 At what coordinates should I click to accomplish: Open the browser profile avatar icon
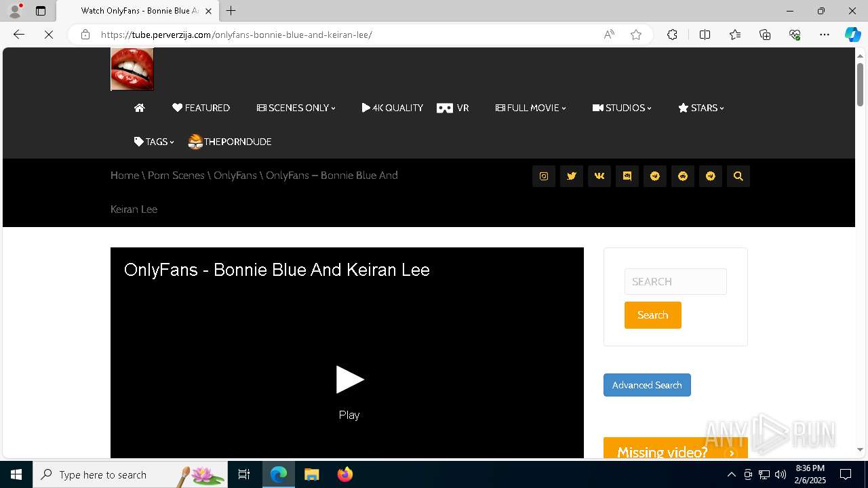click(x=15, y=11)
